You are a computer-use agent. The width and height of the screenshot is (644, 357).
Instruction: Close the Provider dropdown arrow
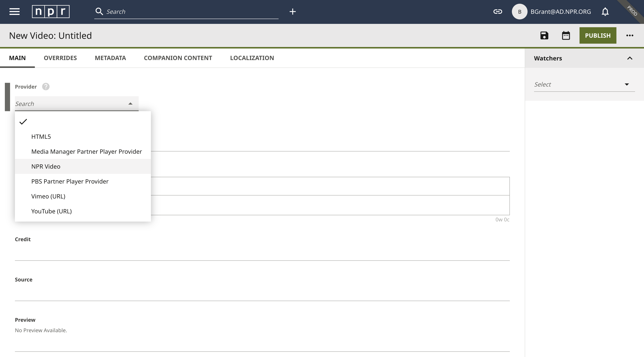(x=130, y=104)
